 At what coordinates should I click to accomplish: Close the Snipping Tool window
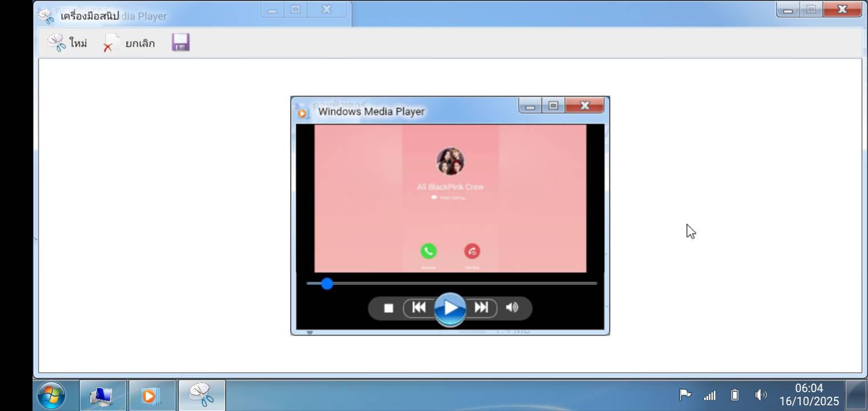coord(842,9)
